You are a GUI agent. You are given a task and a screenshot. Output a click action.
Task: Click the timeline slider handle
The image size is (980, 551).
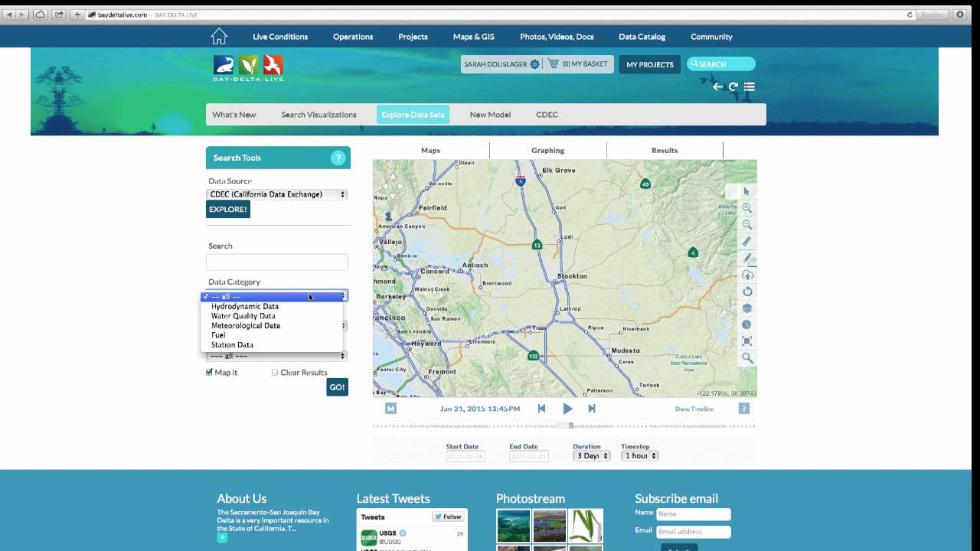571,425
